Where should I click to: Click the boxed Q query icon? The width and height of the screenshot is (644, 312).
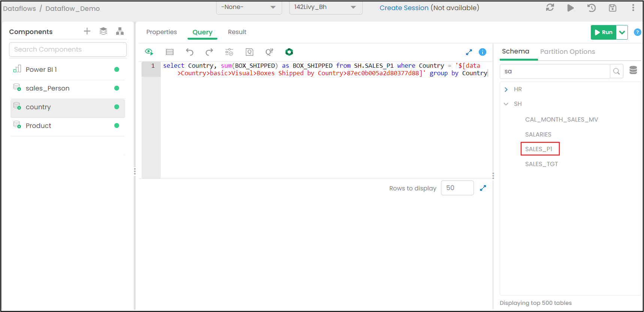250,52
